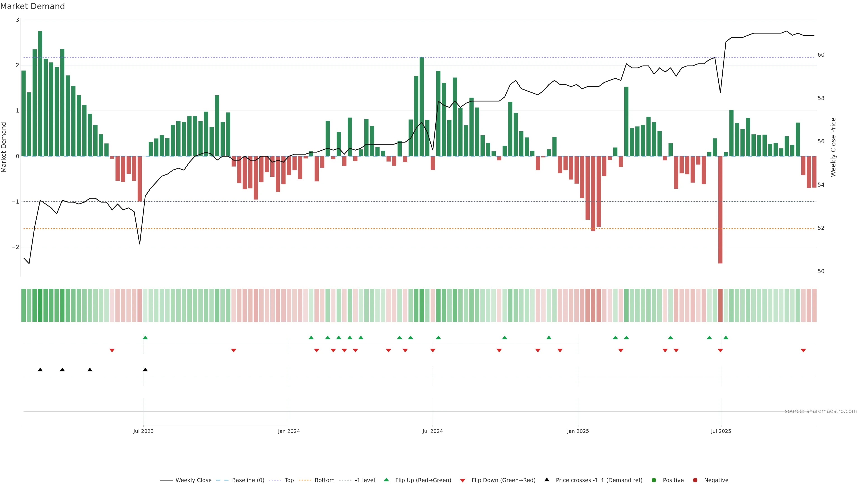This screenshot has height=488, width=868.
Task: Click the Jan 2025 x-axis label
Action: coord(578,432)
